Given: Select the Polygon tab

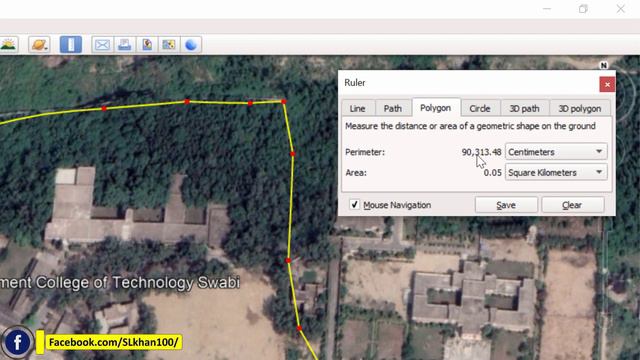Looking at the screenshot, I should click(436, 108).
